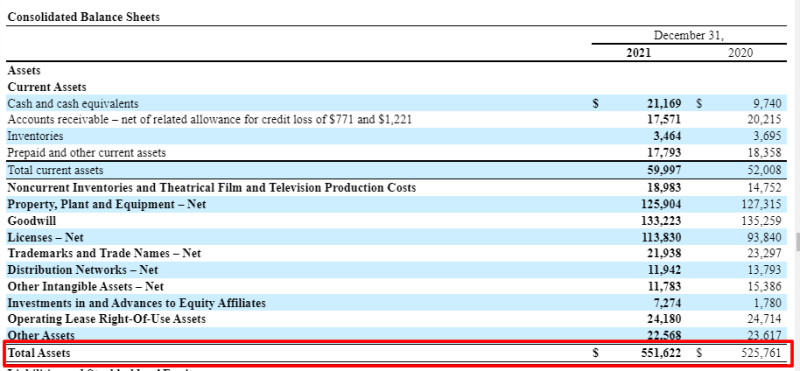Click the Consolidated Balance Sheets heading
The height and width of the screenshot is (371, 800).
84,17
